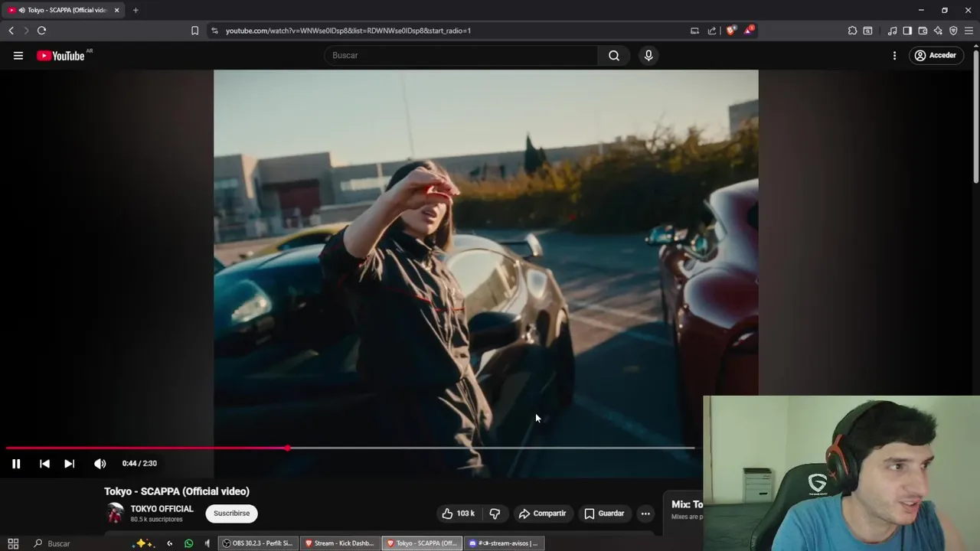This screenshot has height=551, width=980.
Task: Click taskbar speaker volume icon
Action: coord(207,543)
